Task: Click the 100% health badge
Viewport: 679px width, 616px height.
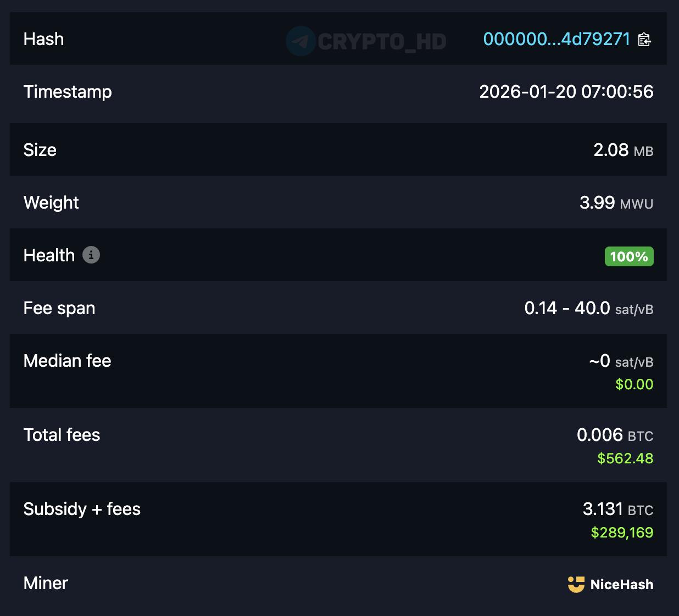Action: (629, 256)
